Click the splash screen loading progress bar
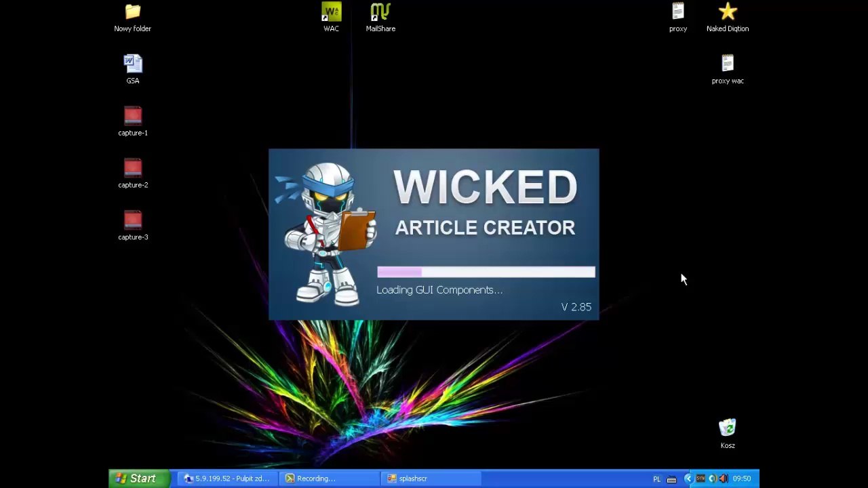 486,272
